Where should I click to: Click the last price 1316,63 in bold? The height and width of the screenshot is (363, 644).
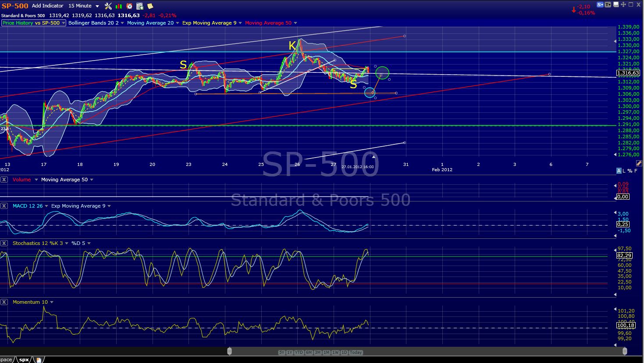[128, 16]
